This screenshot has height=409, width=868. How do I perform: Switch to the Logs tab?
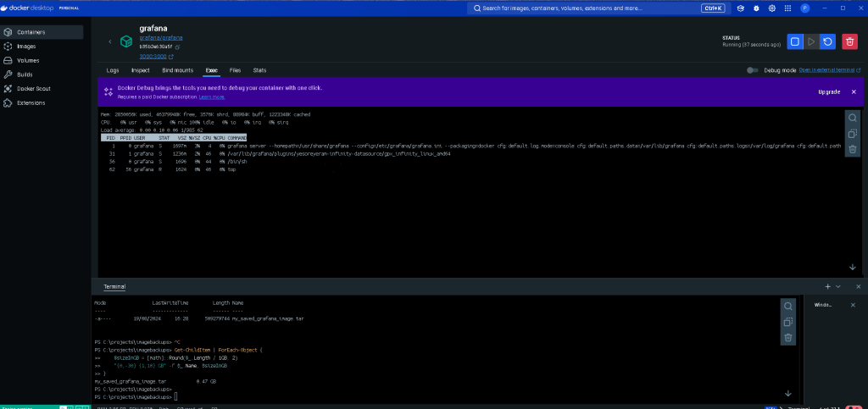(x=113, y=70)
